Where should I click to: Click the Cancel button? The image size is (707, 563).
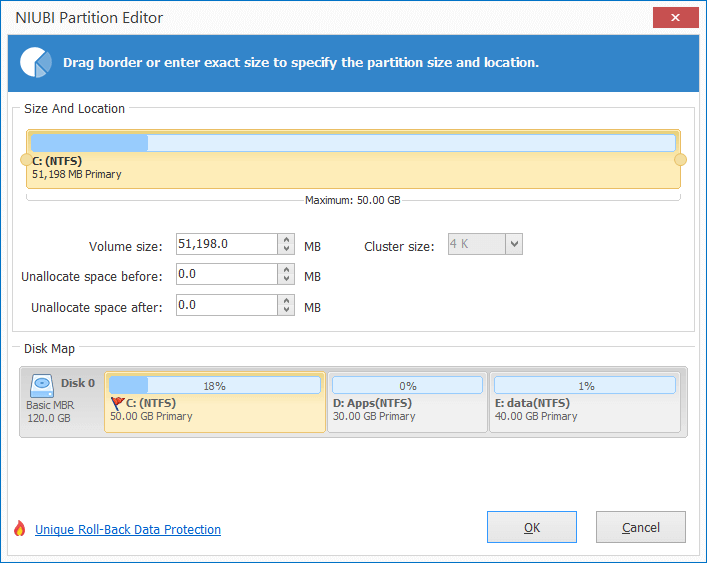click(641, 527)
